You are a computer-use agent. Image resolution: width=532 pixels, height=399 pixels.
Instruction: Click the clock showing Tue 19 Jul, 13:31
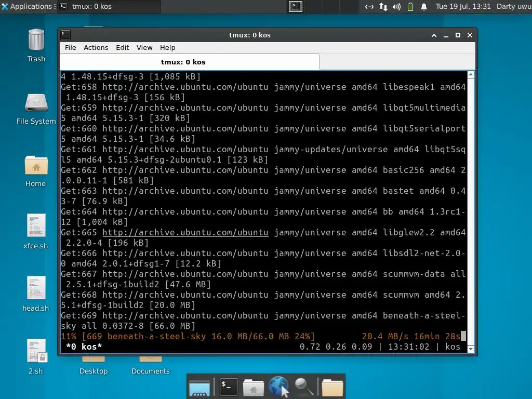coord(463,6)
